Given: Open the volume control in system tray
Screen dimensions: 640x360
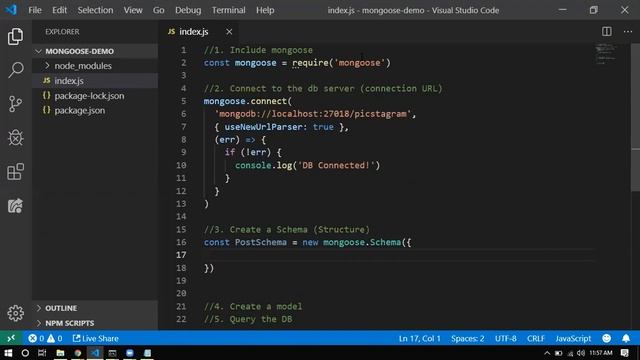Looking at the screenshot, I should click(580, 353).
